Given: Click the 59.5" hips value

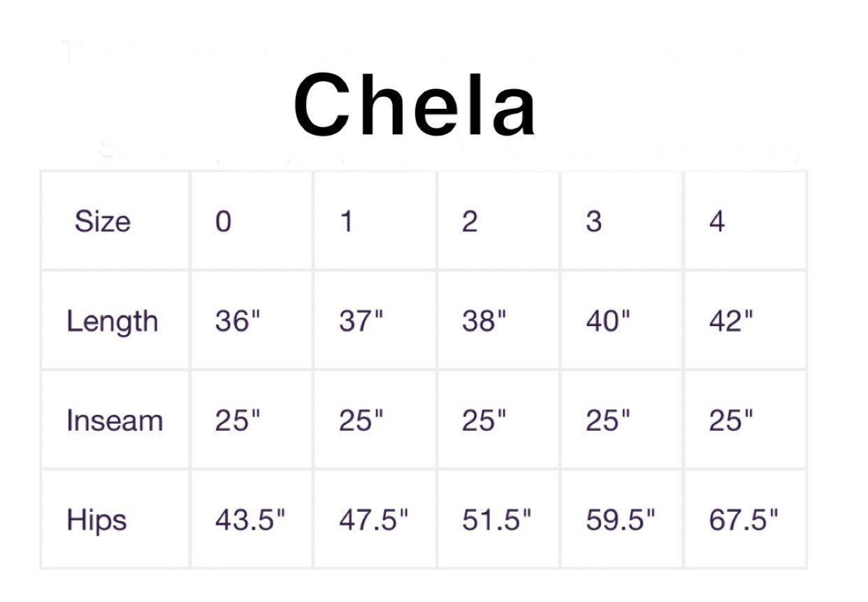Looking at the screenshot, I should pyautogui.click(x=621, y=520).
